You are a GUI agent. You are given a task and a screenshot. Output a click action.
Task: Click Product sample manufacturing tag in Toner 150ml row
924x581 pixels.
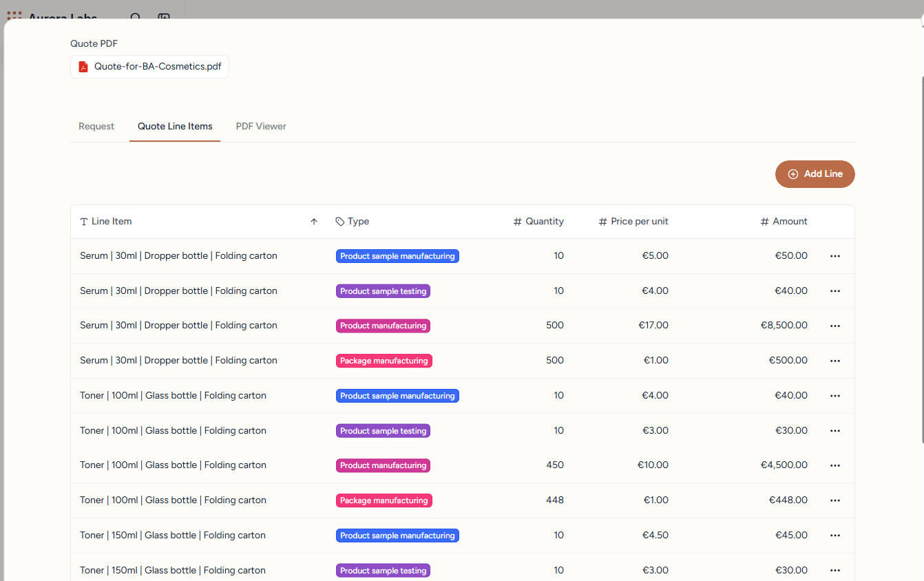(397, 536)
